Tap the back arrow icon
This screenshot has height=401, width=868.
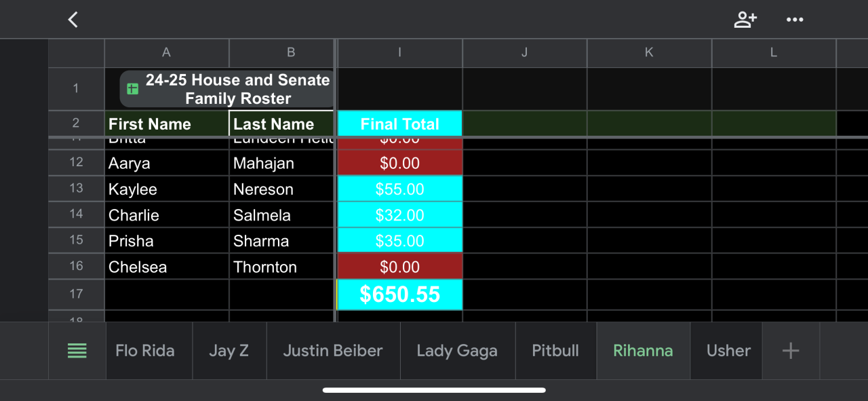[x=73, y=20]
